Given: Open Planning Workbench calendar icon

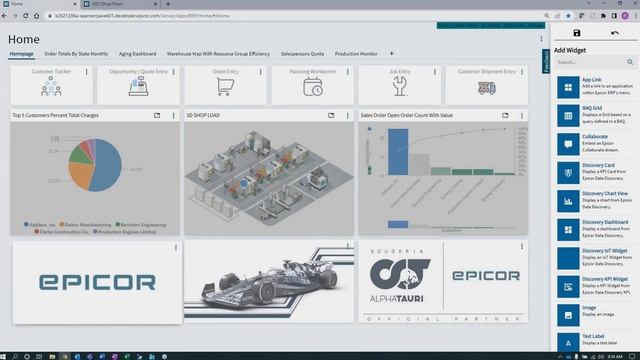Looking at the screenshot, I should point(313,87).
